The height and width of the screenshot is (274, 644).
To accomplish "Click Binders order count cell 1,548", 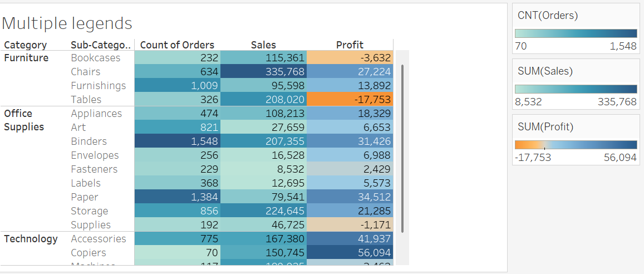I will point(177,141).
